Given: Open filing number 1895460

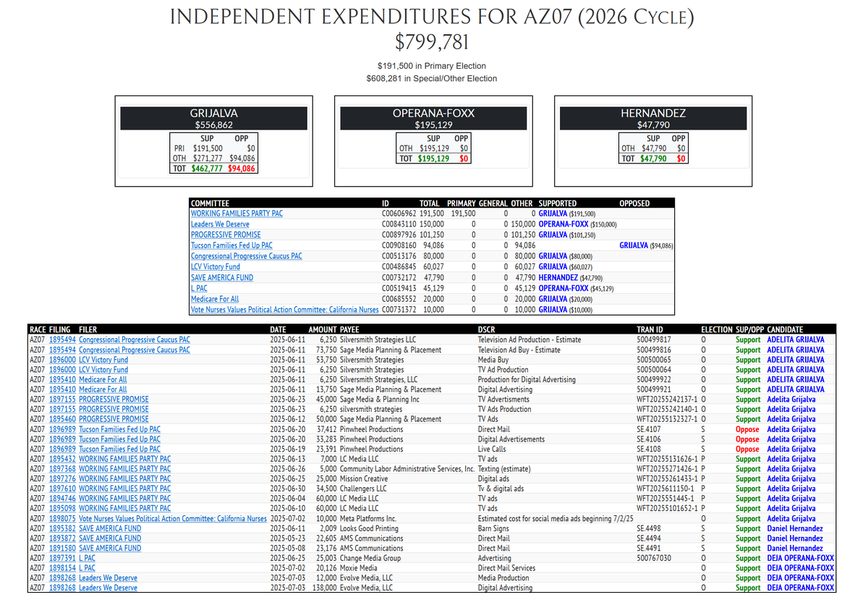Looking at the screenshot, I should (61, 419).
